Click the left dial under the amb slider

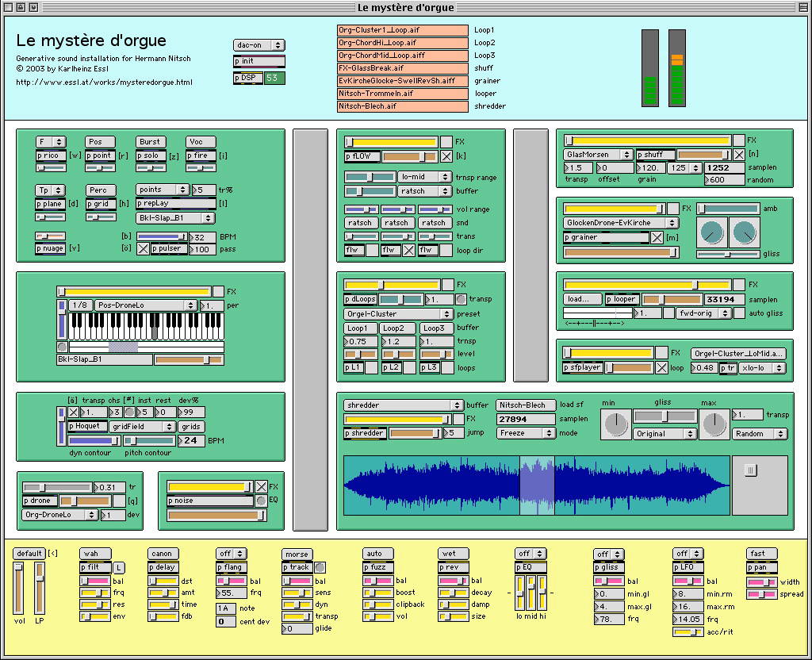coord(711,232)
